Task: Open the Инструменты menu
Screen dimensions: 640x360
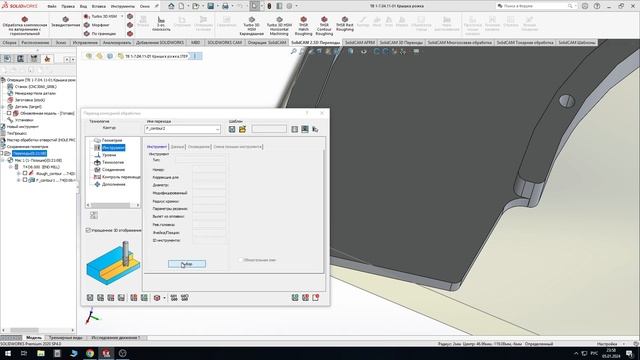Action: [x=122, y=7]
